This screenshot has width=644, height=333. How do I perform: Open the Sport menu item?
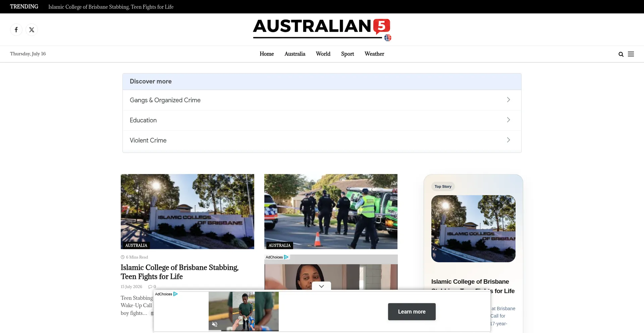(347, 54)
